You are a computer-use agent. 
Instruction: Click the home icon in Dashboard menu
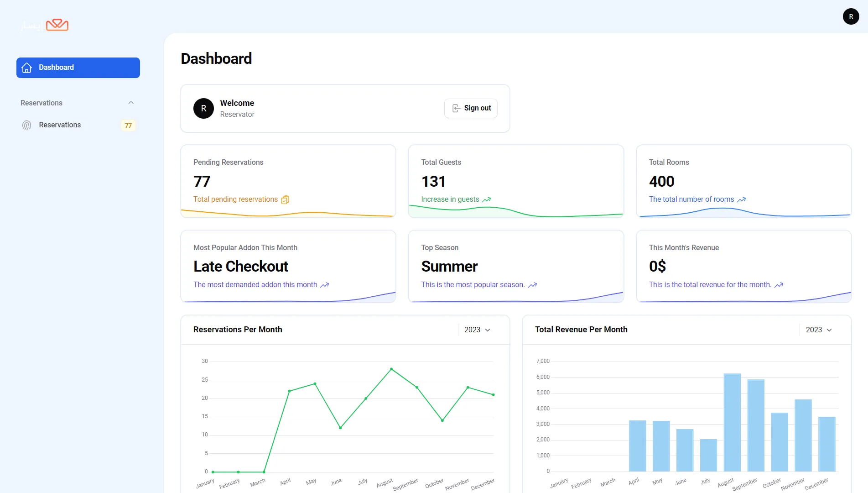pyautogui.click(x=27, y=68)
